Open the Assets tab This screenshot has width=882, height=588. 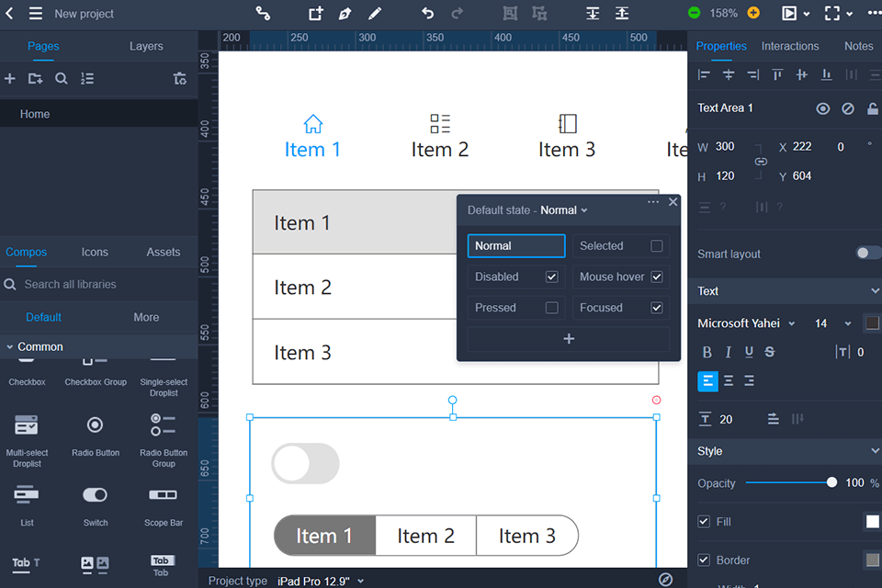point(164,252)
